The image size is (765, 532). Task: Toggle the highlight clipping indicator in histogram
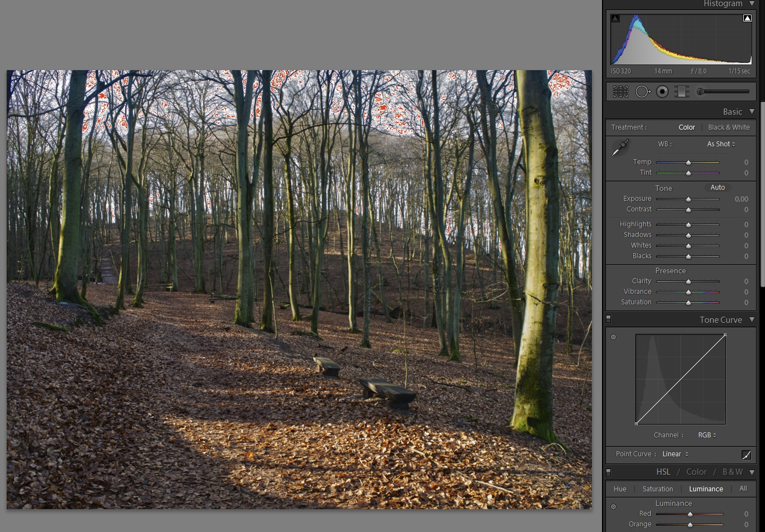click(747, 18)
